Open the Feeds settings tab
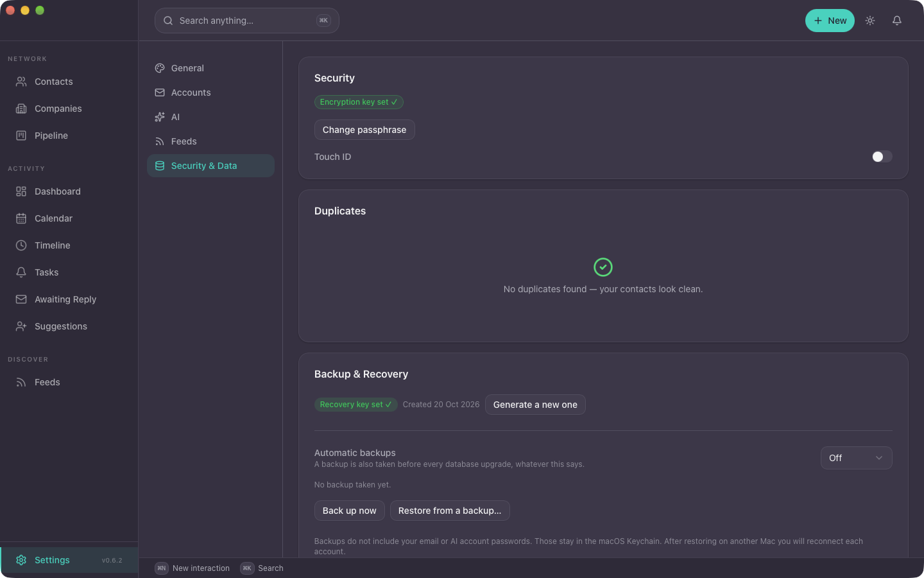The width and height of the screenshot is (924, 578). click(210, 141)
